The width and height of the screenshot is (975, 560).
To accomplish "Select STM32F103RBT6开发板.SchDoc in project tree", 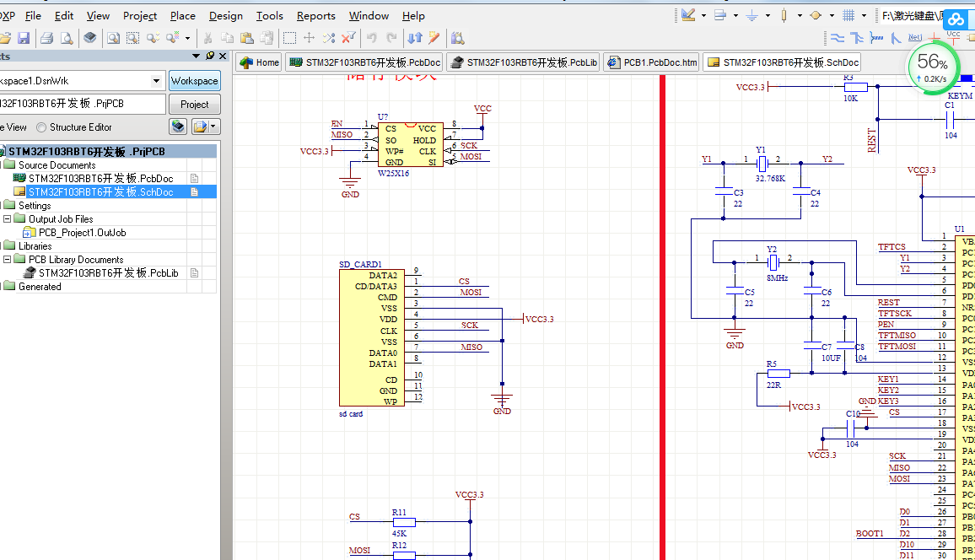I will click(x=100, y=192).
